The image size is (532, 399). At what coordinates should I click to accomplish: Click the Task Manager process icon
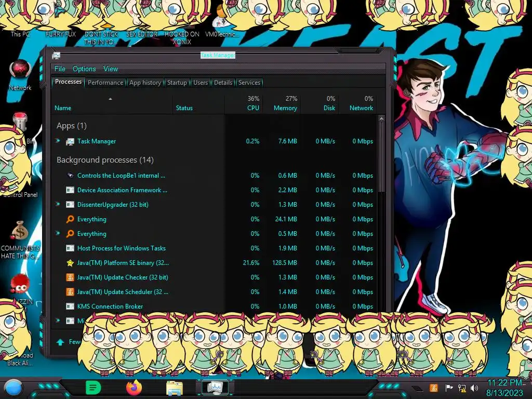pos(70,141)
